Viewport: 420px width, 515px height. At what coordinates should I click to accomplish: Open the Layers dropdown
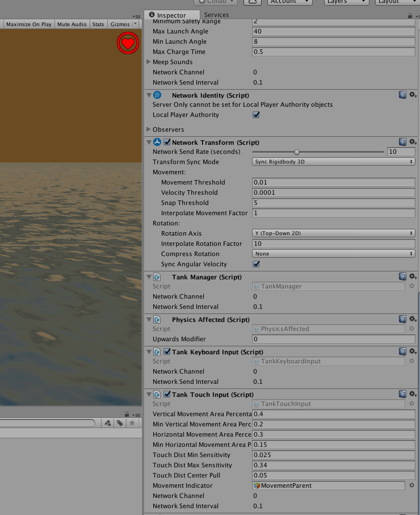(x=346, y=2)
